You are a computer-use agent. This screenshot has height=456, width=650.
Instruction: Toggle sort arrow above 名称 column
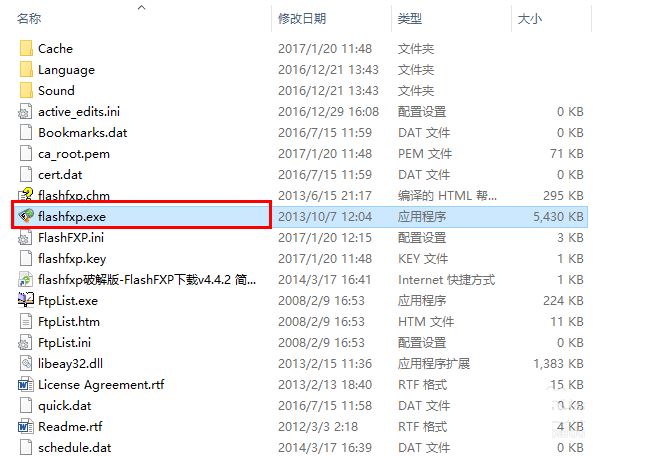142,7
